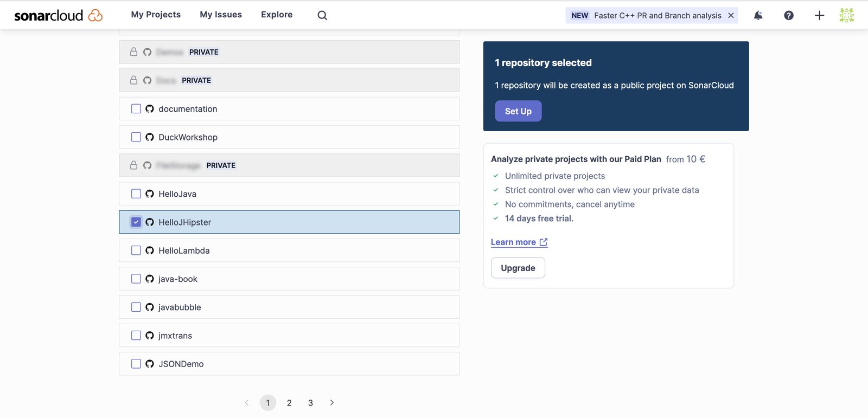Viewport: 868px width, 418px height.
Task: Click GitHub icon beside DuckWorkshop
Action: 150,137
